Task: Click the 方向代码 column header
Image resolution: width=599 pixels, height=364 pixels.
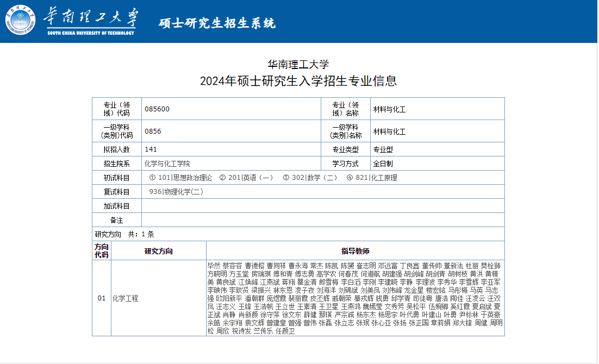Action: point(102,250)
